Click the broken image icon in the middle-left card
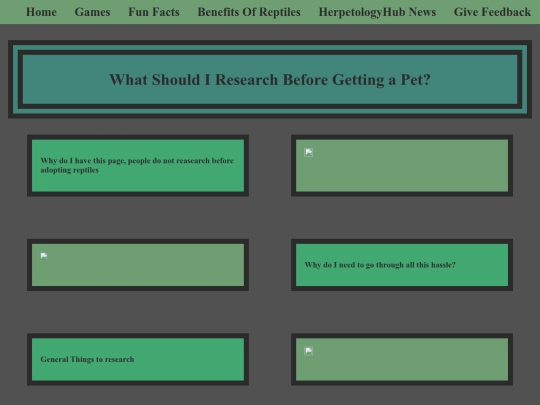This screenshot has height=405, width=540. pos(44,256)
